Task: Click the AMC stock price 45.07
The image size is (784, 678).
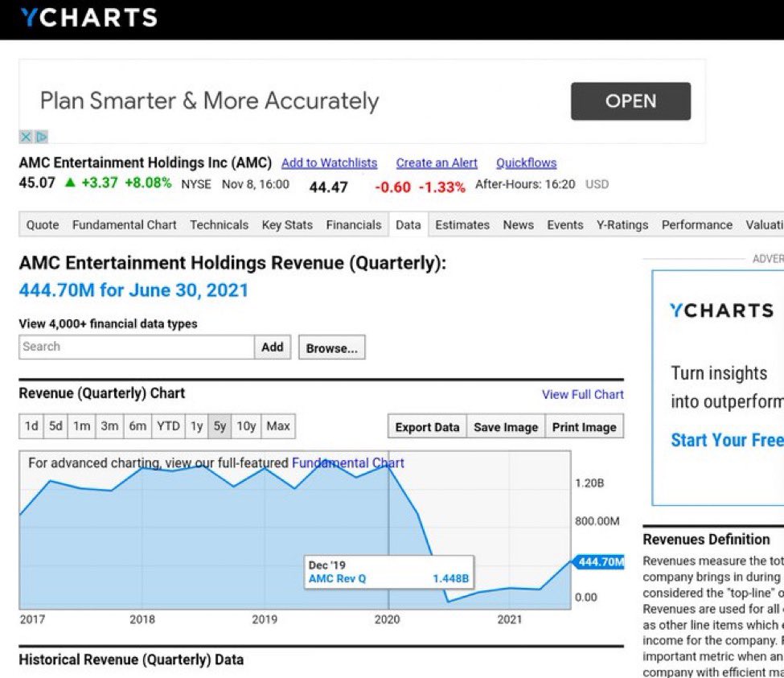Action: [37, 183]
